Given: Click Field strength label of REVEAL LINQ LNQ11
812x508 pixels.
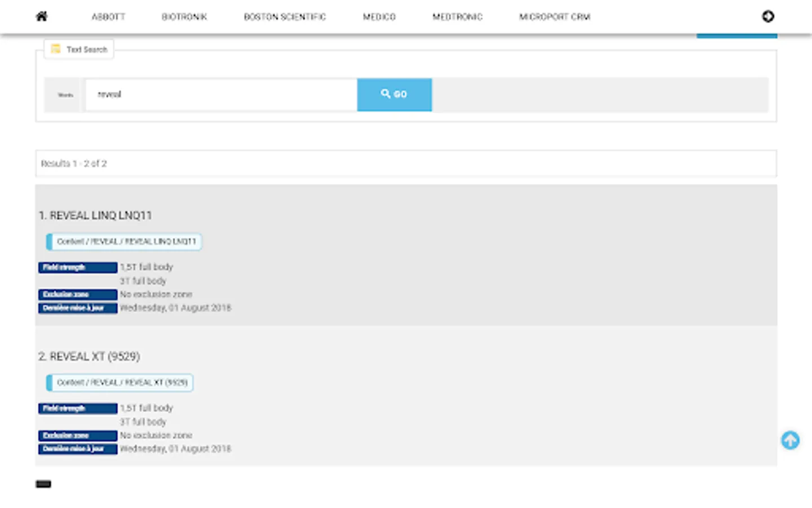Looking at the screenshot, I should [78, 268].
